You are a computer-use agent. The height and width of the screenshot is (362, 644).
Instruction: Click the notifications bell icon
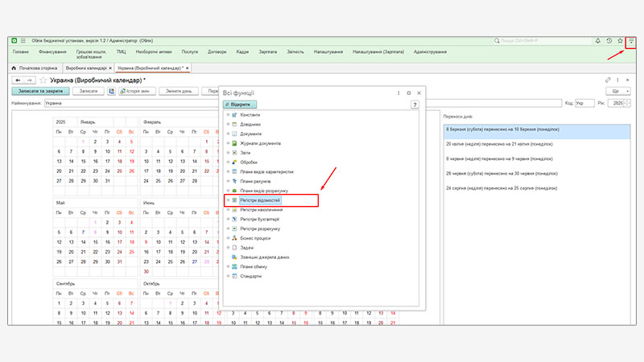pos(597,40)
